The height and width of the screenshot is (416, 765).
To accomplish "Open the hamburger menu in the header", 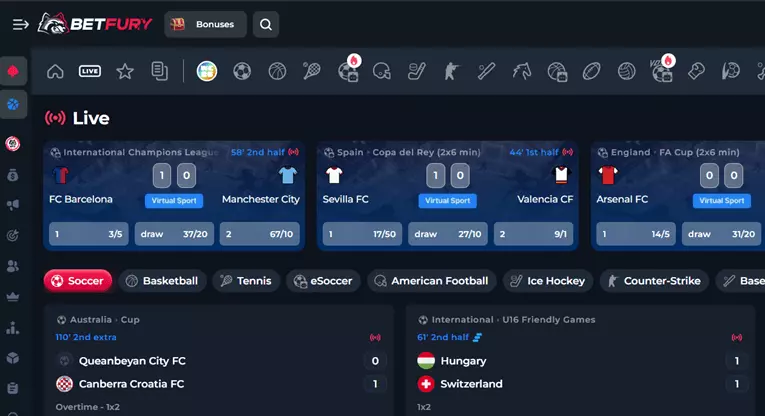I will 20,24.
